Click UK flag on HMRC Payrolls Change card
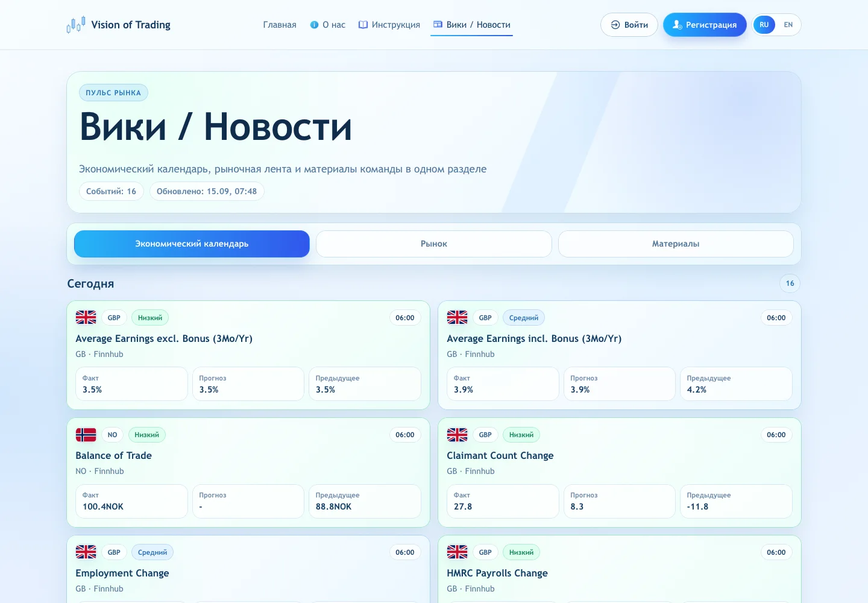The width and height of the screenshot is (868, 603). [458, 552]
